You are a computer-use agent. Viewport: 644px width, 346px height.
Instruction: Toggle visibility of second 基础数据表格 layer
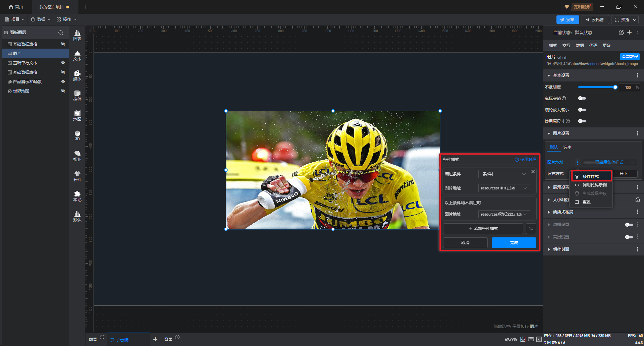pos(63,72)
